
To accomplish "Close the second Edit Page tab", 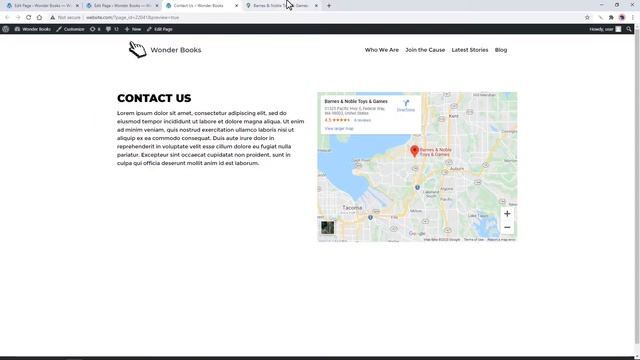I will click(x=157, y=6).
